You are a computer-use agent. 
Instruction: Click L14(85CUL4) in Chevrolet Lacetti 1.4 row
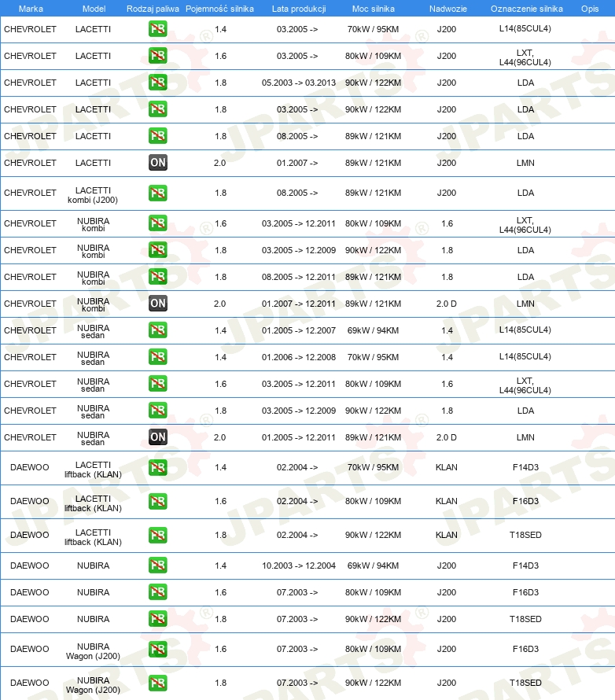pyautogui.click(x=525, y=28)
